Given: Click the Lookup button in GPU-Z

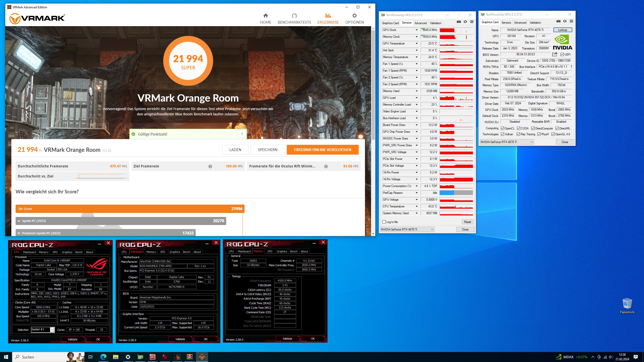Looking at the screenshot, I should tap(562, 30).
